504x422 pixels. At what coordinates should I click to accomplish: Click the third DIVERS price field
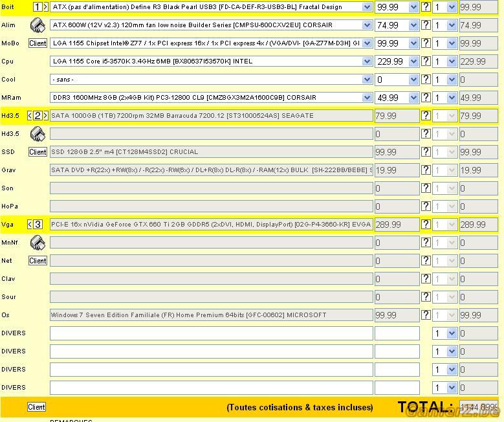[397, 370]
